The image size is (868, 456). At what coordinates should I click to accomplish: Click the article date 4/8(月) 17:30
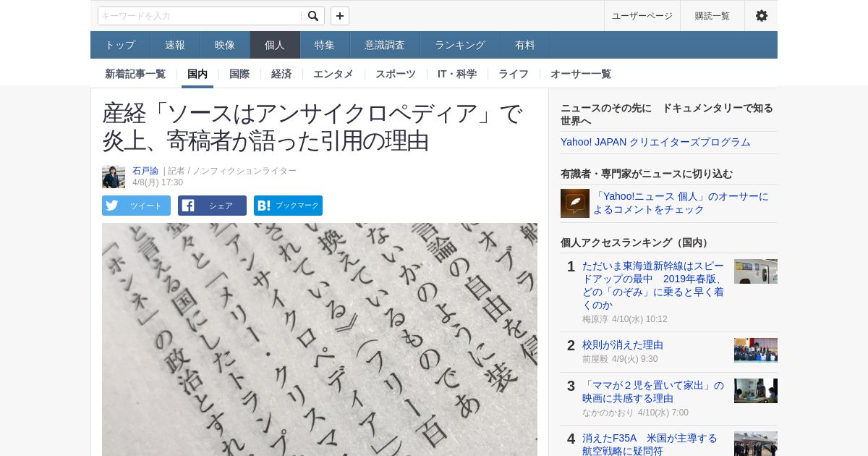[158, 182]
